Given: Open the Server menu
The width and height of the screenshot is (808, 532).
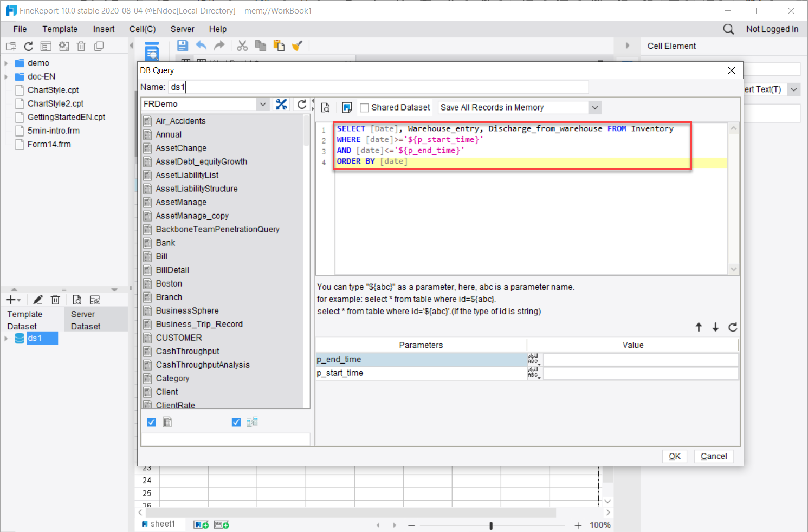Looking at the screenshot, I should [x=182, y=29].
